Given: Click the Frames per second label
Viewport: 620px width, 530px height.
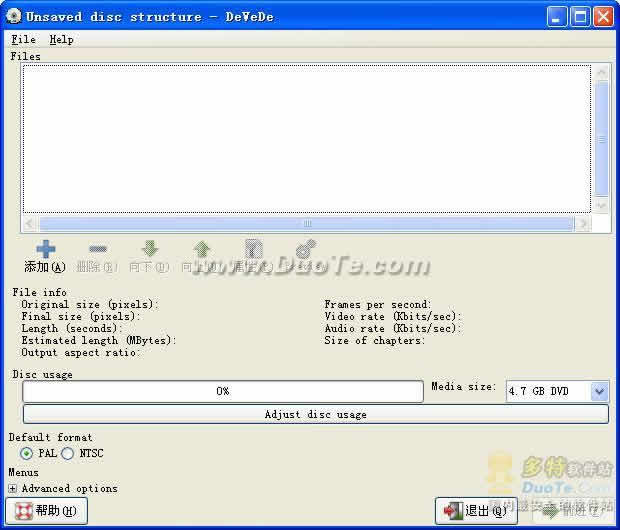Looking at the screenshot, I should point(378,304).
